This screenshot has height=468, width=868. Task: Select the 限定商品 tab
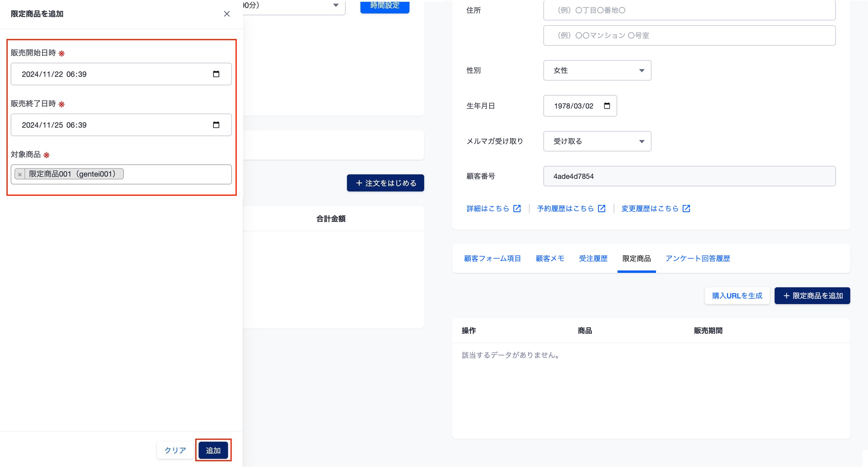[636, 258]
